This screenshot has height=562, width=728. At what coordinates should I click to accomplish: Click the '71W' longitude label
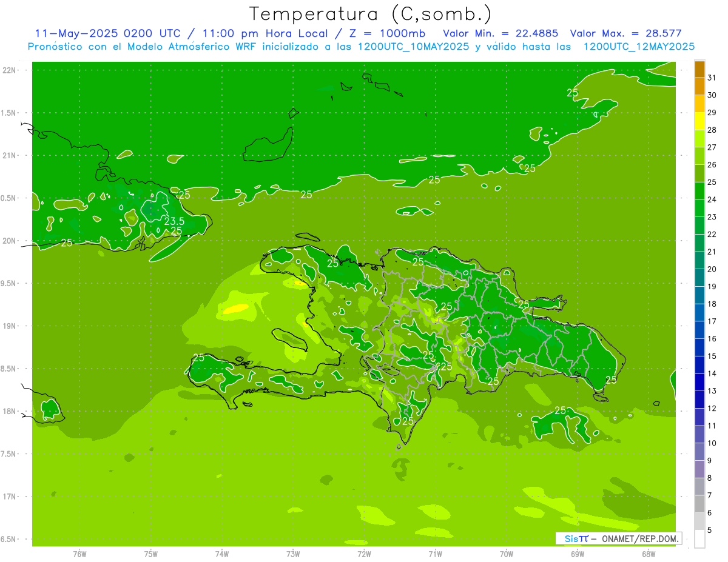click(x=435, y=554)
